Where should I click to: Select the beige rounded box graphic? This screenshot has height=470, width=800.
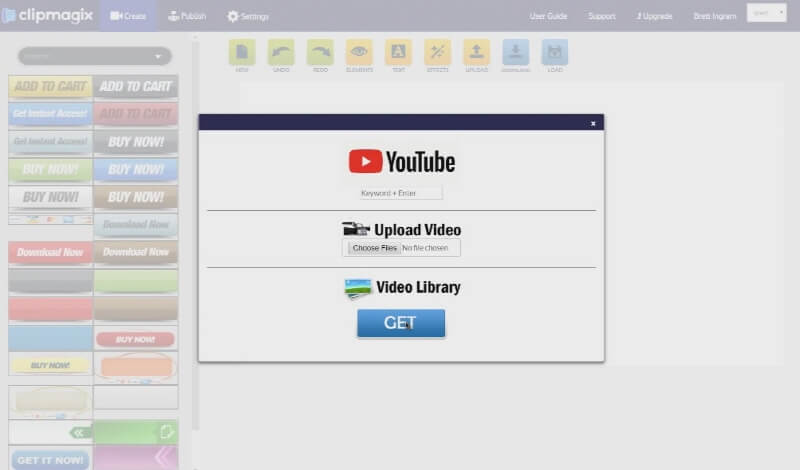[x=50, y=402]
